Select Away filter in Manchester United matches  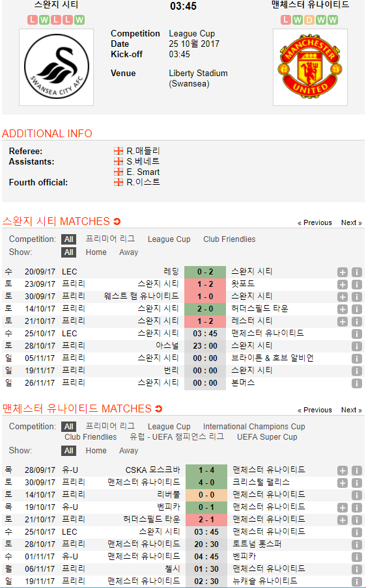[x=129, y=451]
